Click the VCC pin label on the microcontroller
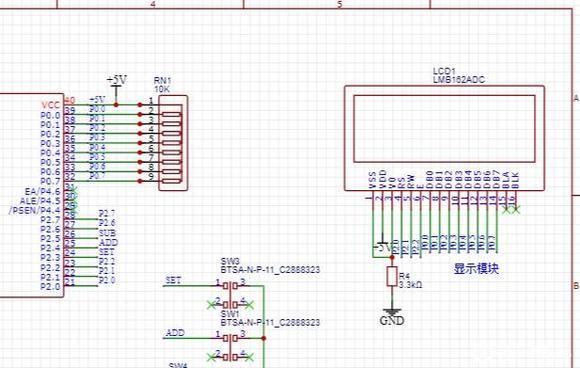The width and height of the screenshot is (580, 368). [51, 105]
